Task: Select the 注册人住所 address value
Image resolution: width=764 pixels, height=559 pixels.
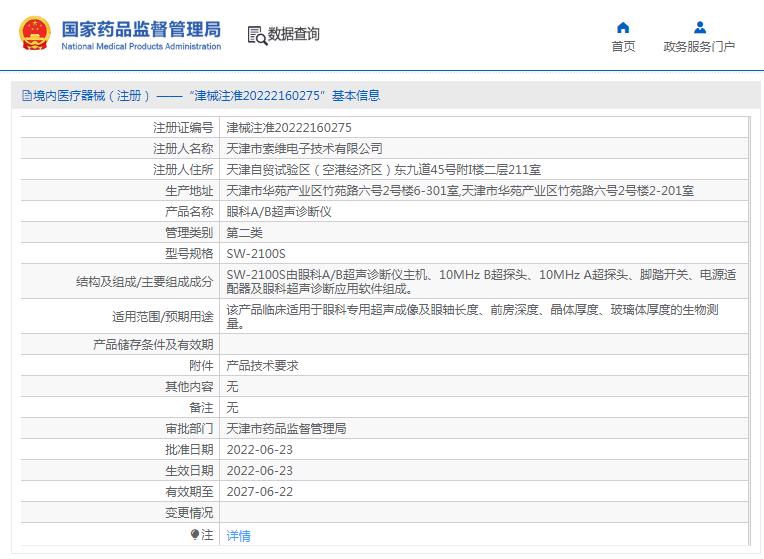Action: click(383, 170)
